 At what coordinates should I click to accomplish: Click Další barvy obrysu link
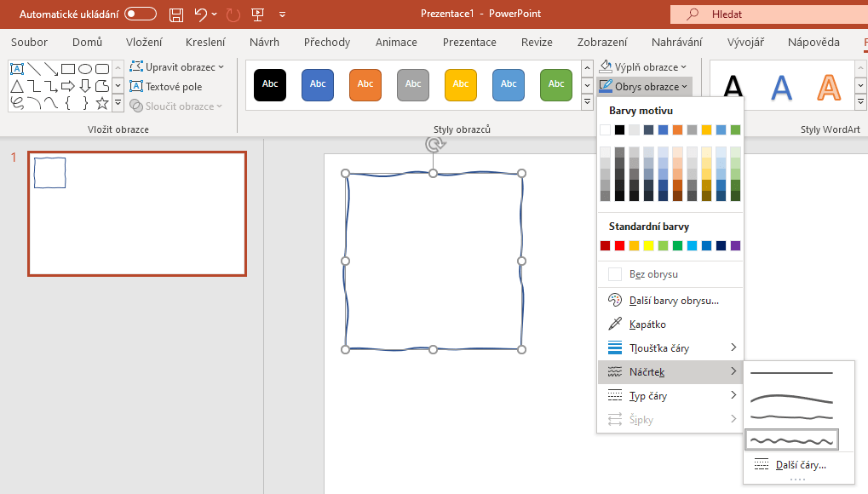point(673,301)
